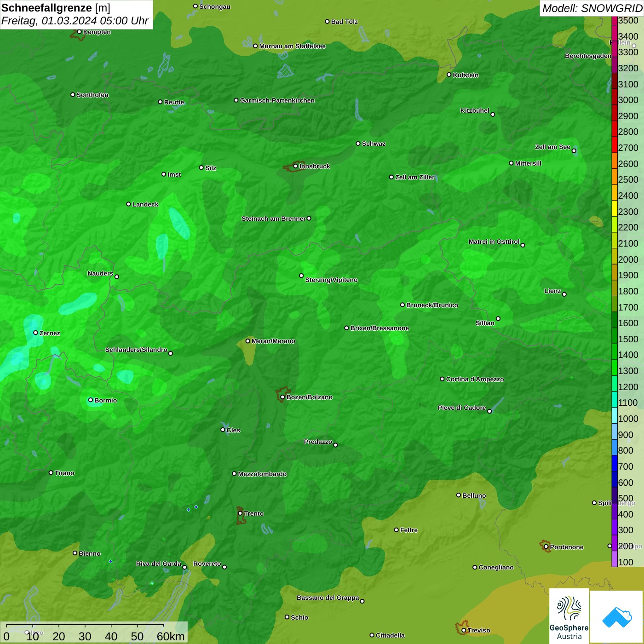Click the Cittadella location dot

(372, 635)
